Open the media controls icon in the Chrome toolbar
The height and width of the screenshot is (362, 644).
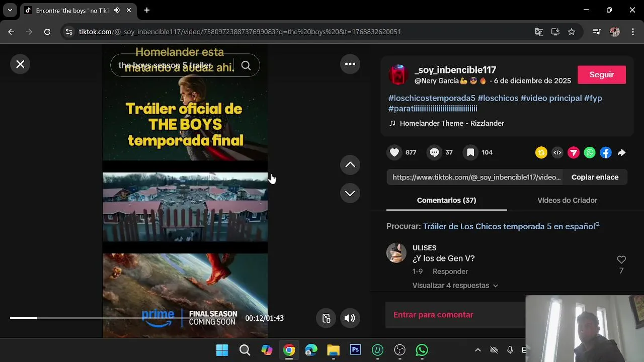pyautogui.click(x=597, y=32)
